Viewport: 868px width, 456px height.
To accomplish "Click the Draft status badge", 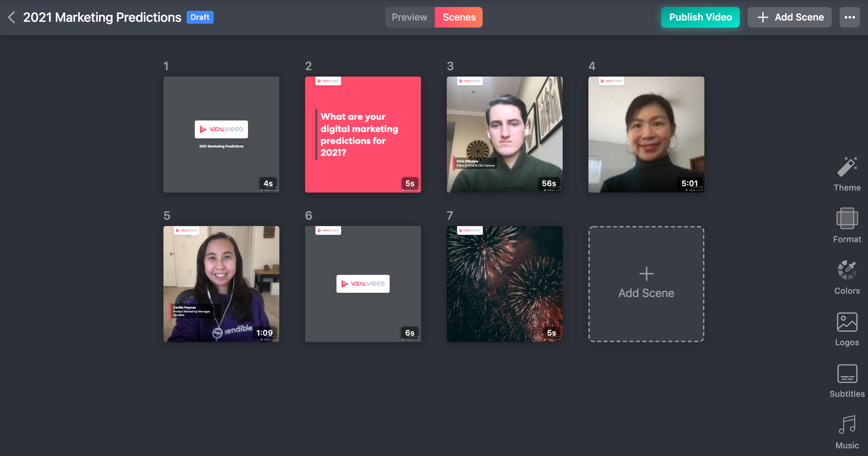I will click(200, 17).
